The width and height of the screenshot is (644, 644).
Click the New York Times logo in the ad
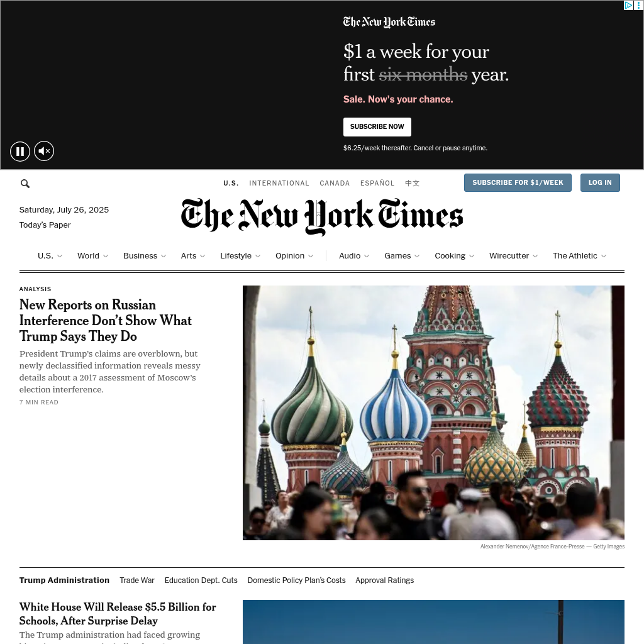pyautogui.click(x=389, y=22)
